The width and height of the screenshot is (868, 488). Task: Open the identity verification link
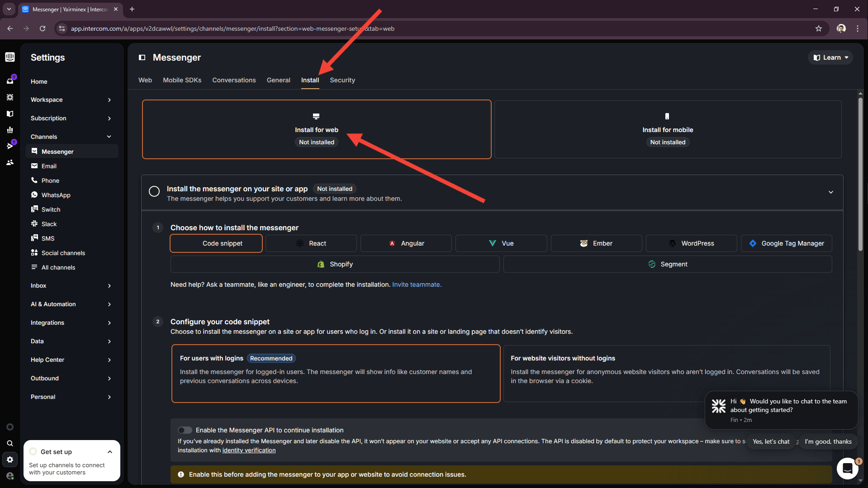point(249,450)
